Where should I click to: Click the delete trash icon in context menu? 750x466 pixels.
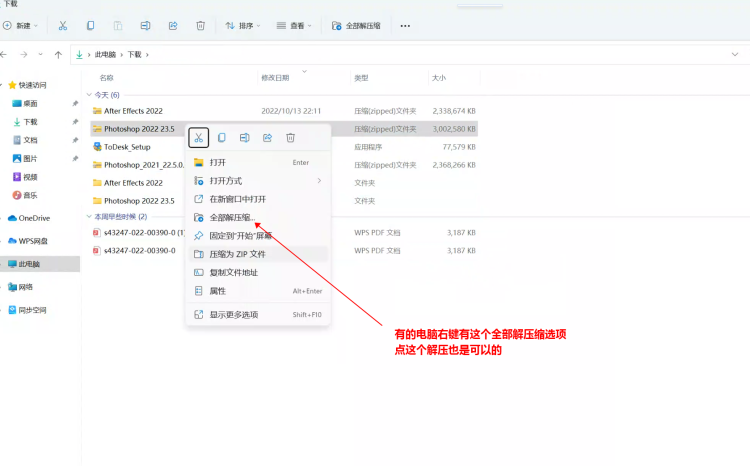point(290,137)
